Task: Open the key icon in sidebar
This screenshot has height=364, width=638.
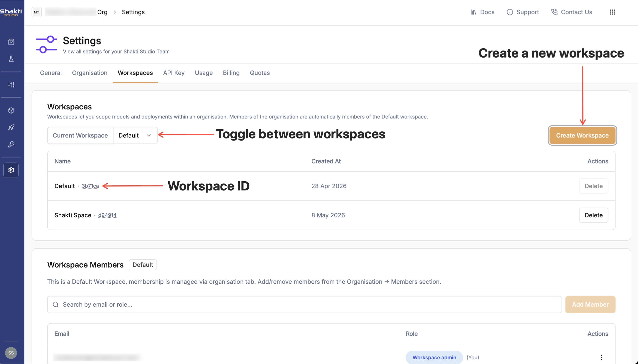Action: point(11,144)
